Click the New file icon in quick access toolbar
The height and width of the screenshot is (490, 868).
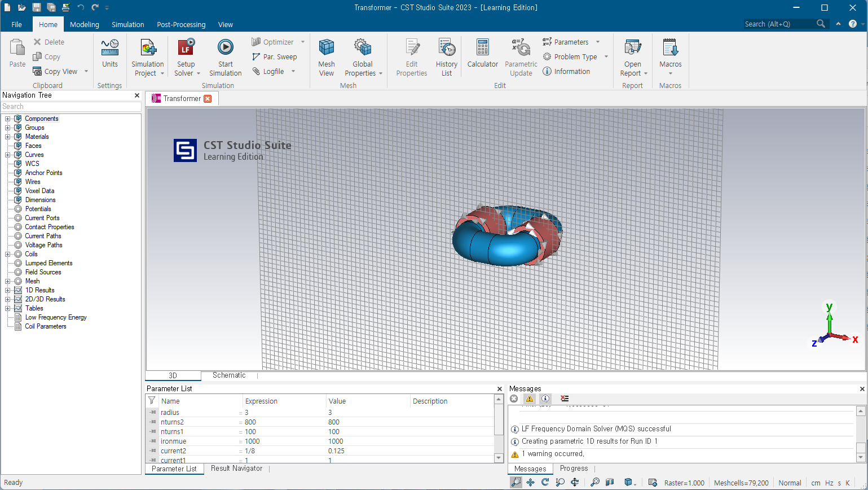[x=7, y=7]
